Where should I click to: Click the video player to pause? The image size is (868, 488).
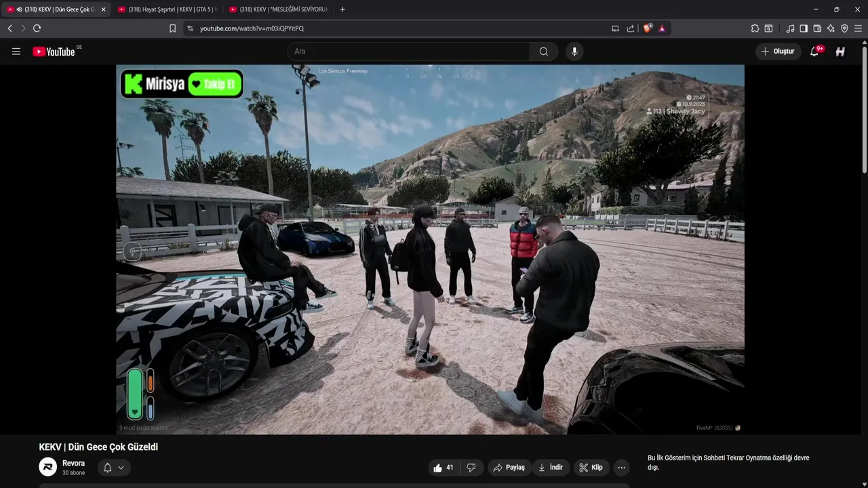tap(430, 249)
